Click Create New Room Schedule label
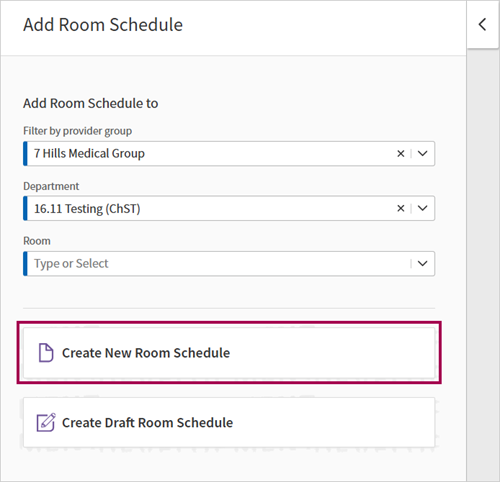The image size is (500, 483). 146,353
